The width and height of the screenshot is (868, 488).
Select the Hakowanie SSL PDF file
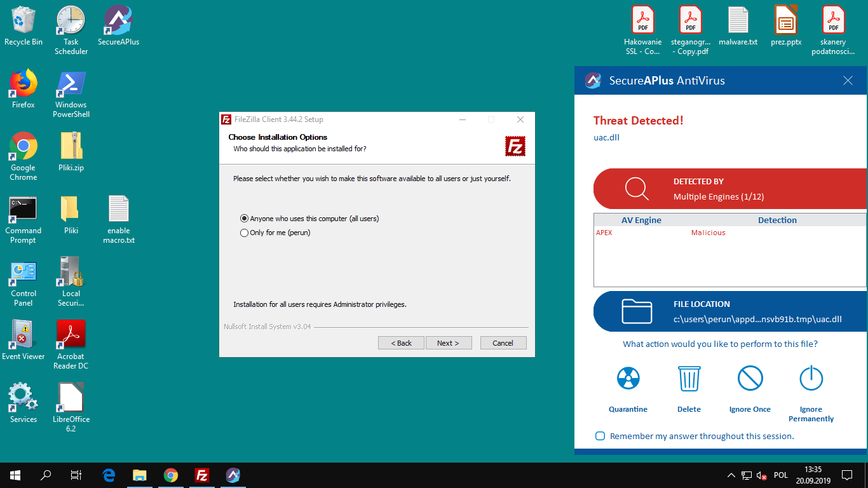pyautogui.click(x=643, y=30)
